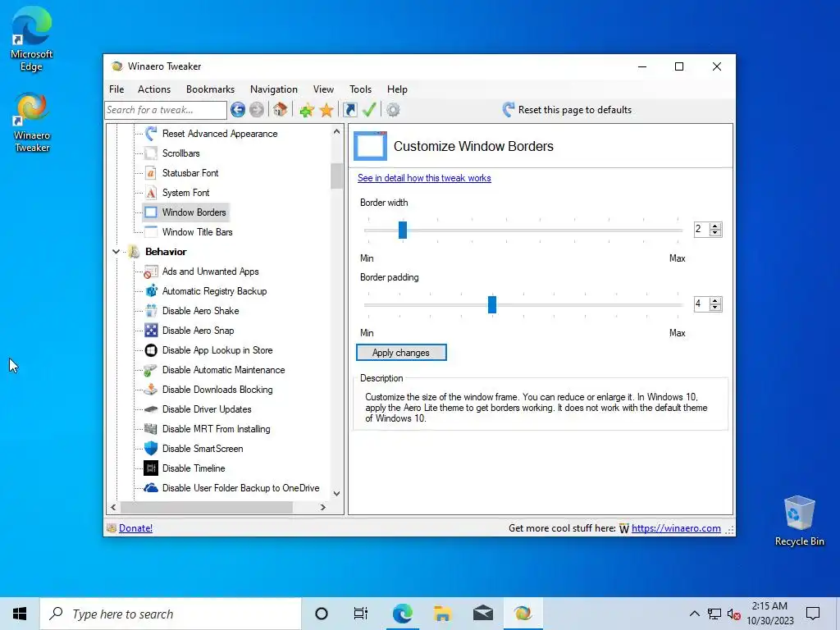Viewport: 840px width, 630px height.
Task: Open the Help menu
Action: (398, 89)
